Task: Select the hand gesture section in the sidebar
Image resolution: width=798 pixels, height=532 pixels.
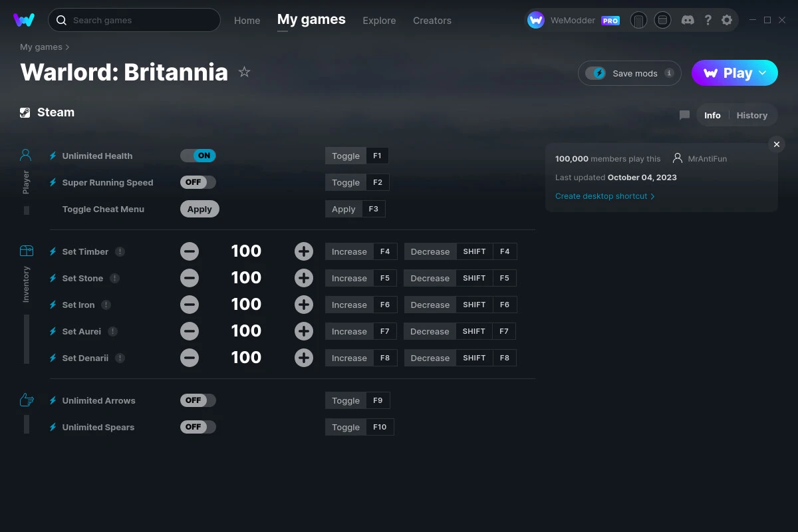Action: (x=26, y=399)
